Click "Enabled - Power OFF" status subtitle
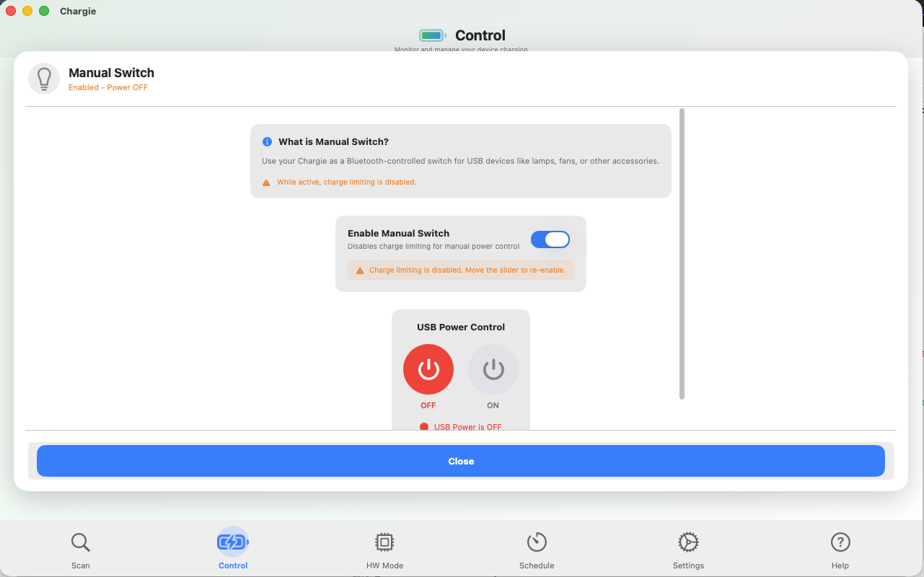 pyautogui.click(x=108, y=87)
